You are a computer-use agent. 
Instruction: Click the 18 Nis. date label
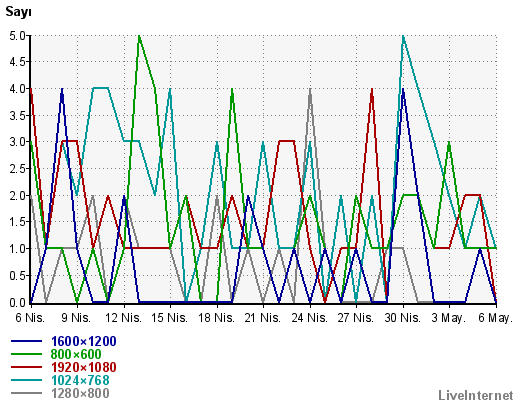pos(217,318)
